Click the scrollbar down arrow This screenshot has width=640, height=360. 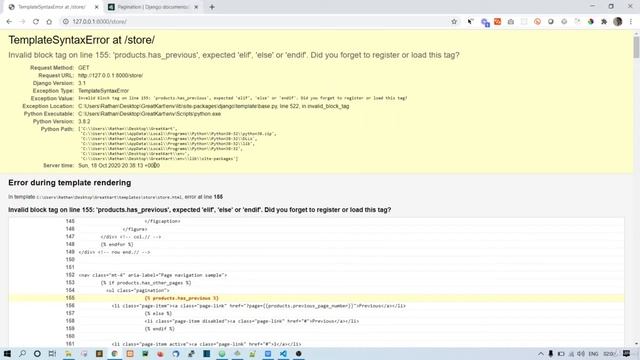pos(636,344)
